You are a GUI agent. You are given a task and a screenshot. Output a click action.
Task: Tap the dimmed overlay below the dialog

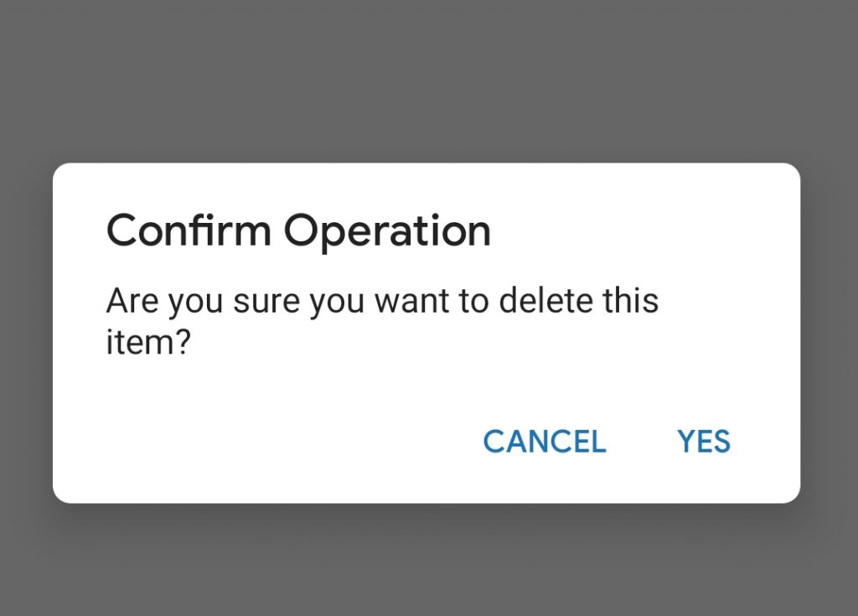[x=429, y=562]
